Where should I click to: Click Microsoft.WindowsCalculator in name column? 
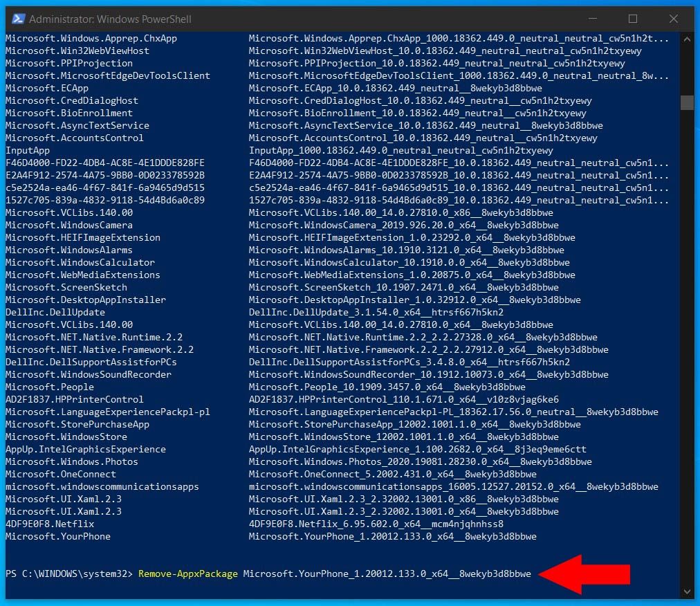(x=80, y=262)
